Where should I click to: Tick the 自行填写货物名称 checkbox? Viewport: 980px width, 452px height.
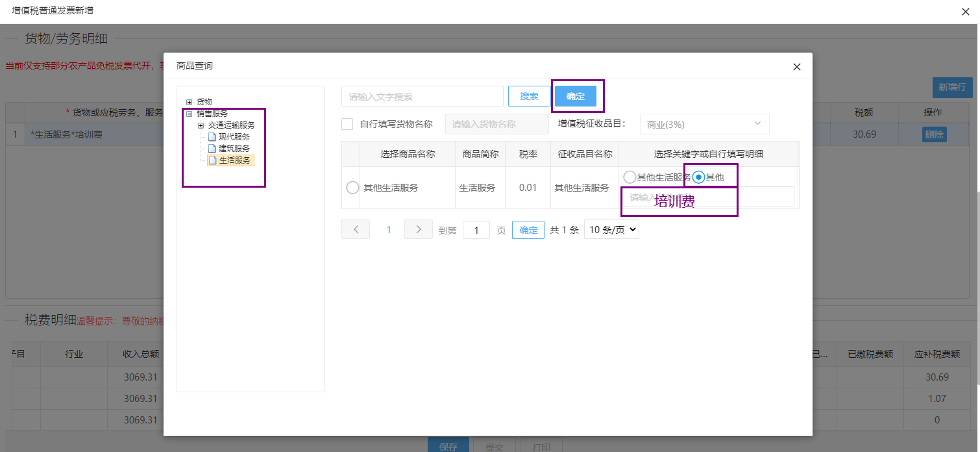pos(347,124)
